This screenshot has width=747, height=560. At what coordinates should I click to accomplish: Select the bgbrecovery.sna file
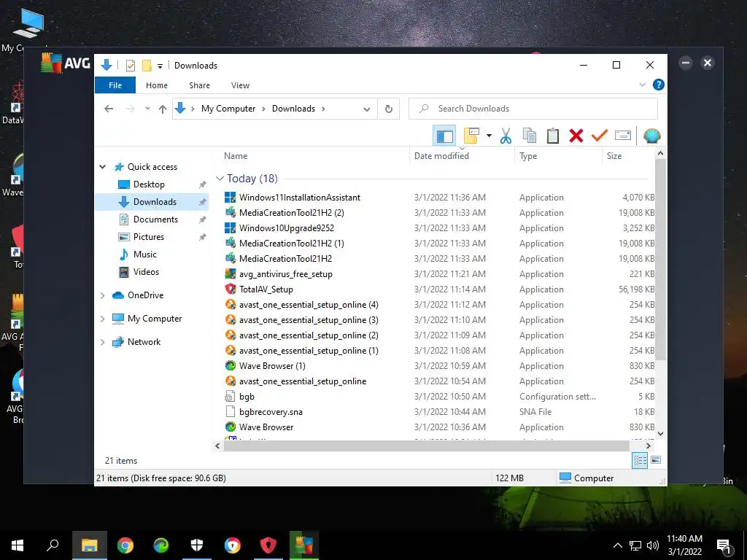point(271,412)
